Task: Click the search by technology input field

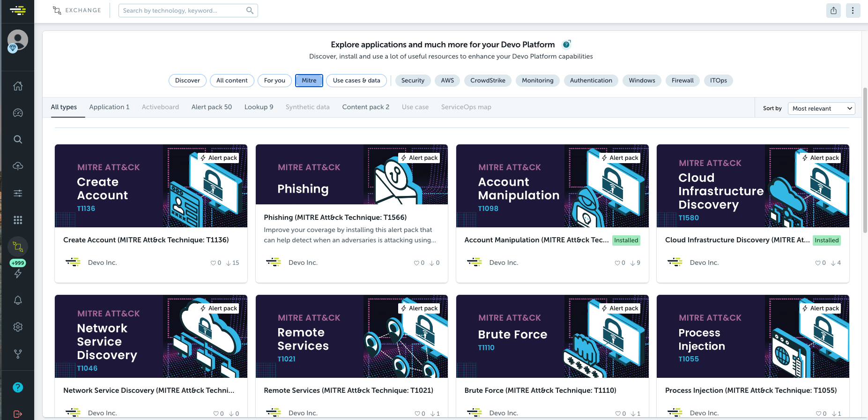Action: pyautogui.click(x=183, y=10)
